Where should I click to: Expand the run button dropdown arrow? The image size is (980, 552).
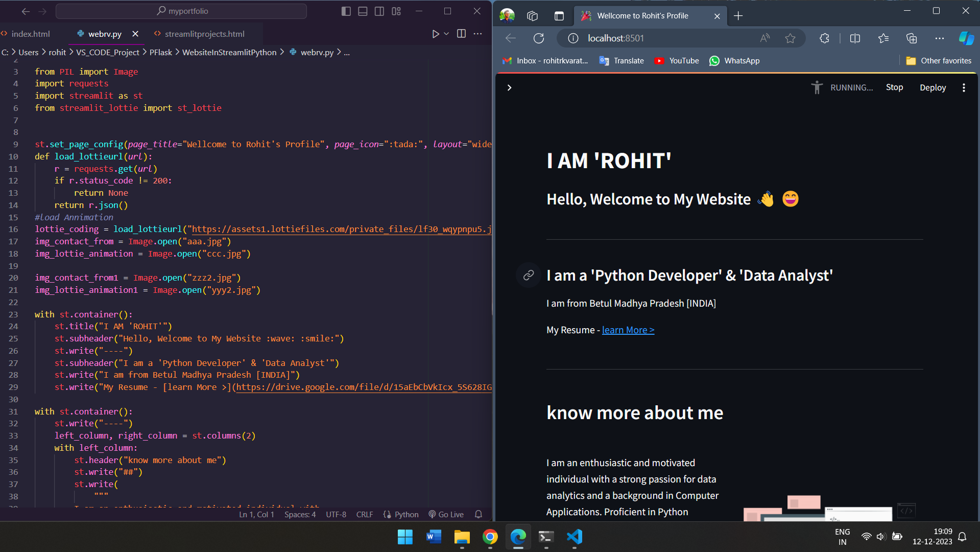click(446, 34)
